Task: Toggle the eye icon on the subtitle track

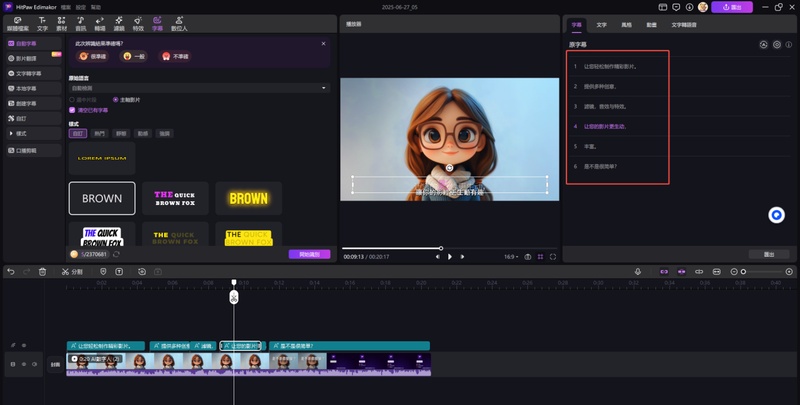Action: pos(23,345)
